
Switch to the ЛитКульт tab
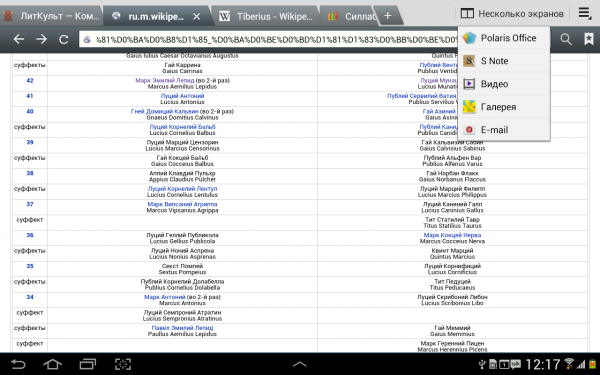click(x=51, y=16)
